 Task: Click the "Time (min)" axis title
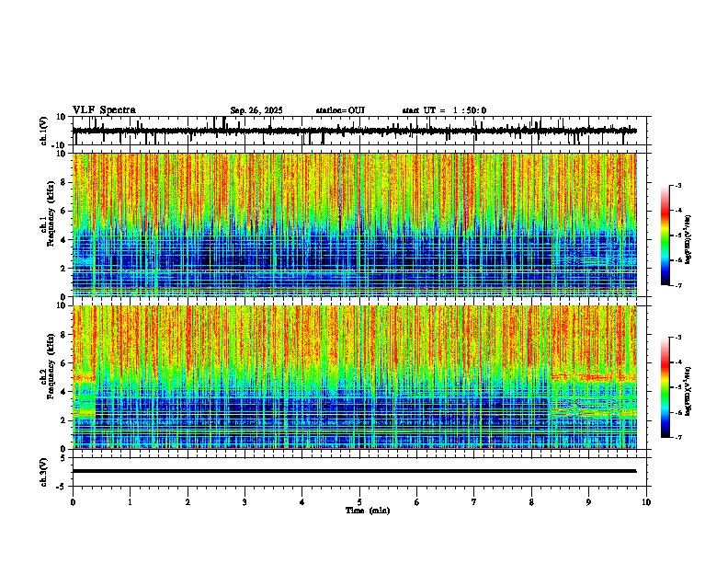coord(368,511)
